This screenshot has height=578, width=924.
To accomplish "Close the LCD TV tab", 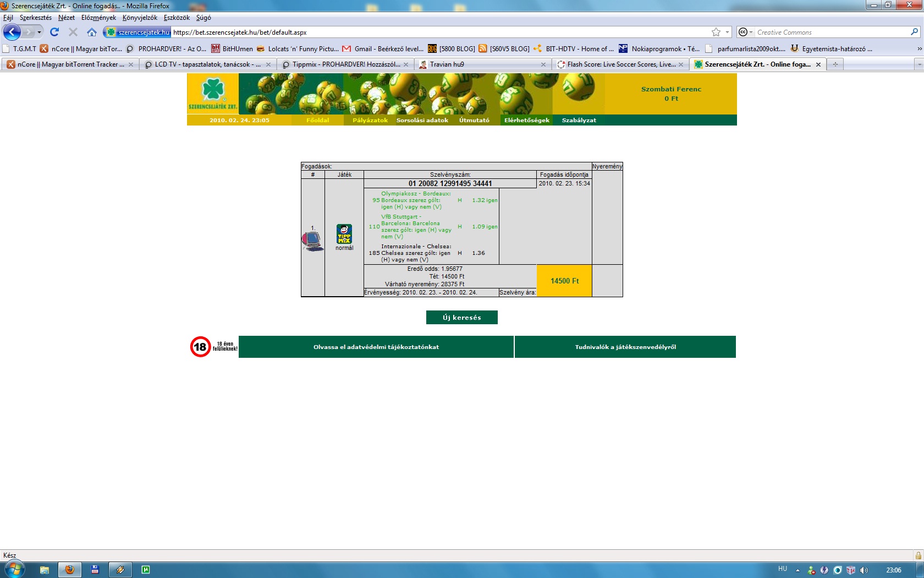I will pos(268,64).
